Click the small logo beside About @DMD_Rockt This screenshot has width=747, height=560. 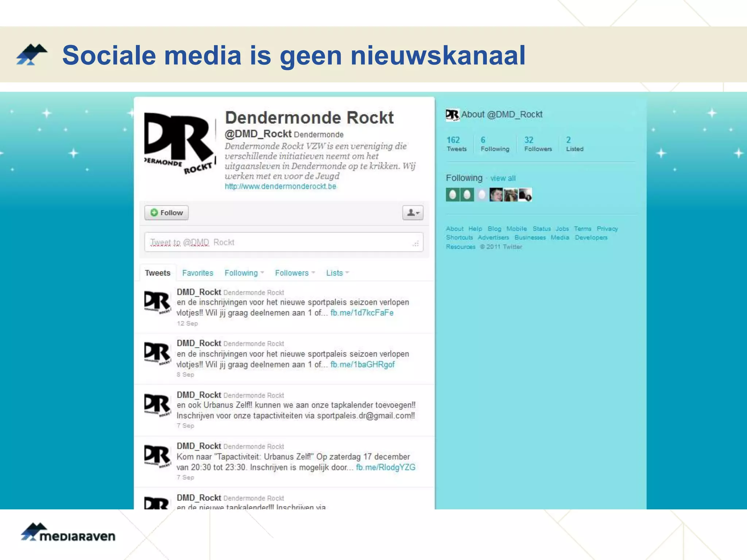pyautogui.click(x=452, y=115)
